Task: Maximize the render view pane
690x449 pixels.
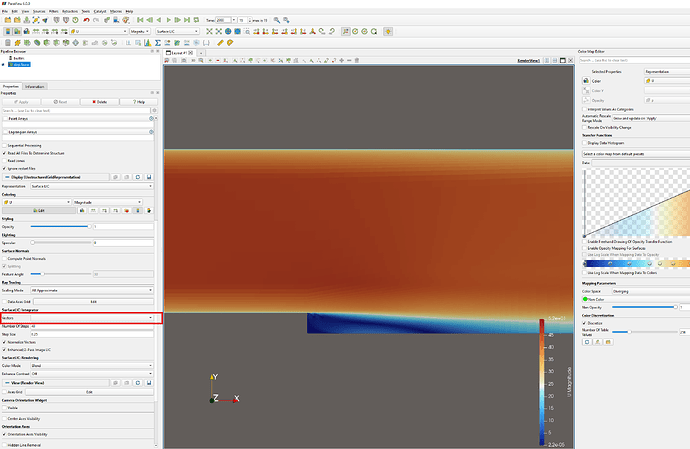Action: [x=562, y=60]
